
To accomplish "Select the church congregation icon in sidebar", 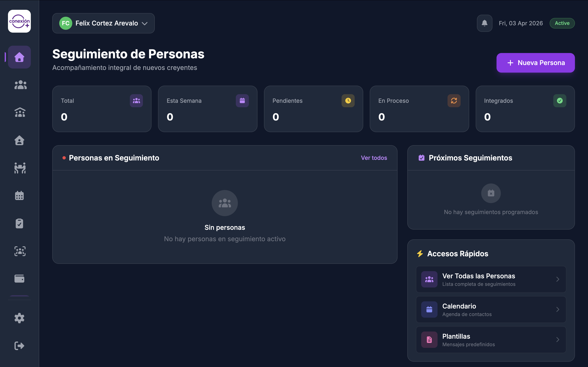I will [x=20, y=112].
